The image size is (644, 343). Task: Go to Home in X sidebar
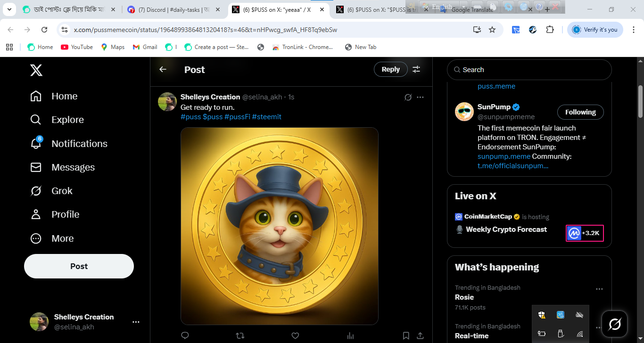pos(54,96)
